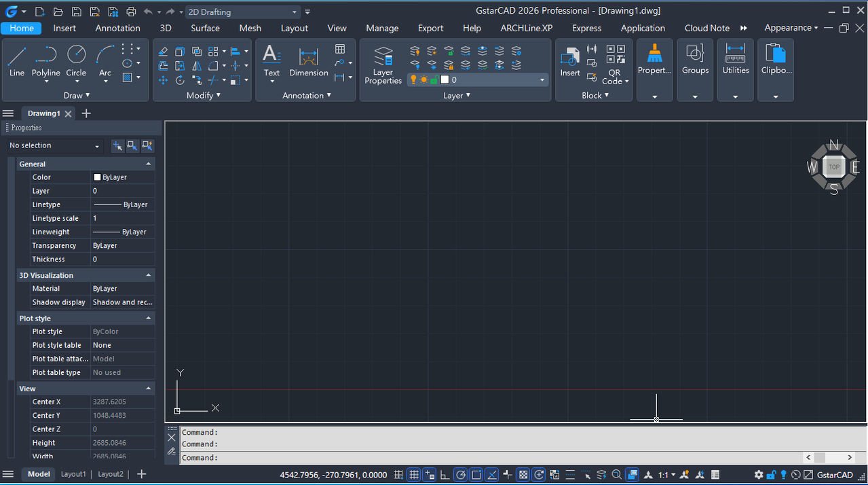This screenshot has width=868, height=485.
Task: Click the Rotate tool in Modify panel
Action: [x=180, y=80]
